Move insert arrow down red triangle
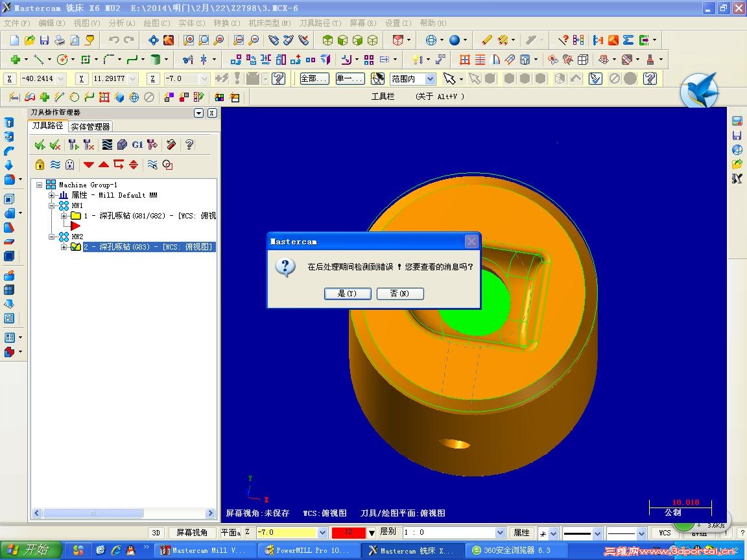Screen dimensions: 747x560 pyautogui.click(x=89, y=165)
